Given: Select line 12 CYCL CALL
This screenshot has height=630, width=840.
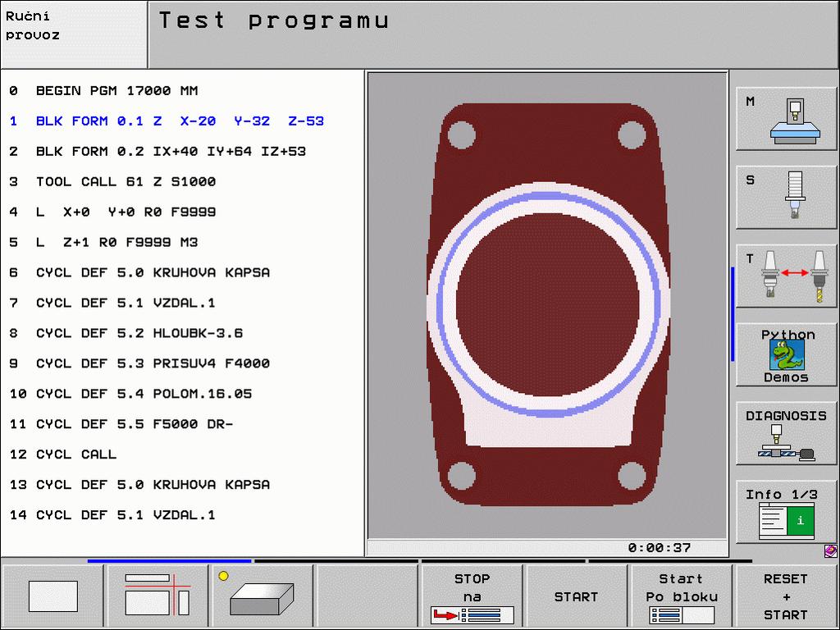Looking at the screenshot, I should click(x=182, y=454).
